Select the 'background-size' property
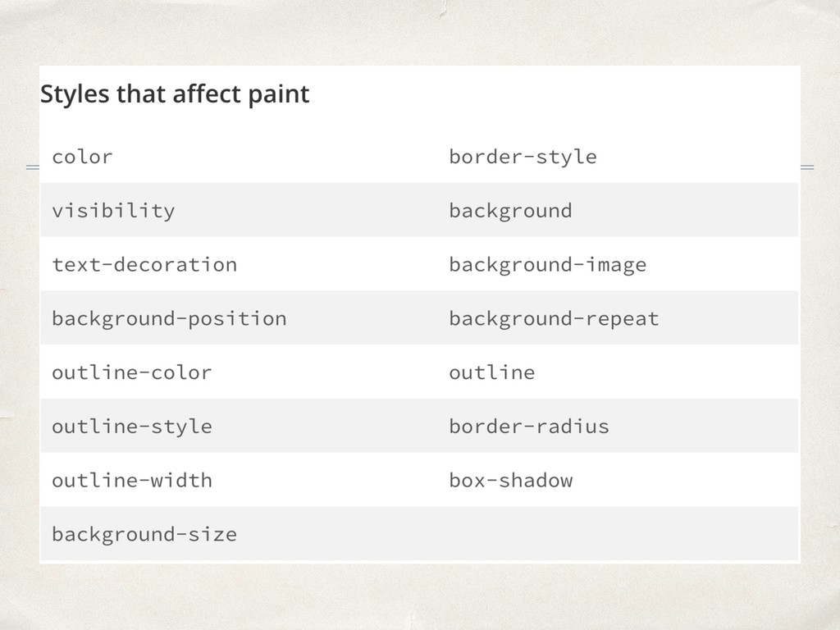This screenshot has width=840, height=630. tap(144, 534)
